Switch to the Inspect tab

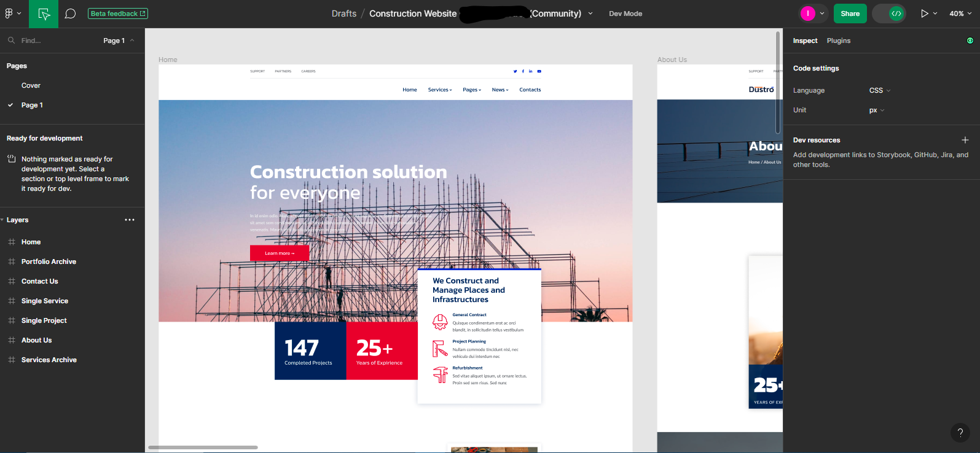805,41
